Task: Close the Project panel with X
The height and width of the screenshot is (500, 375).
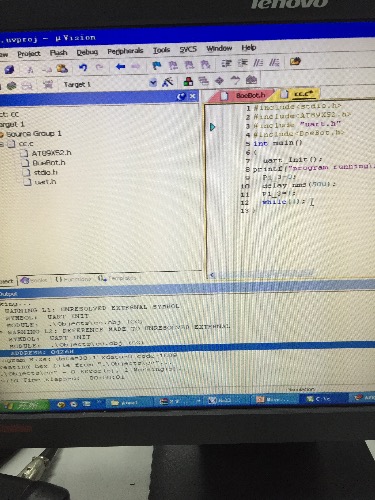Action: click(192, 97)
